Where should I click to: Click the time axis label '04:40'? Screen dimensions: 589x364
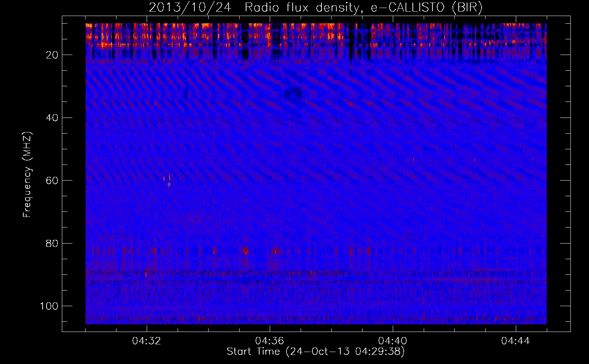click(392, 341)
